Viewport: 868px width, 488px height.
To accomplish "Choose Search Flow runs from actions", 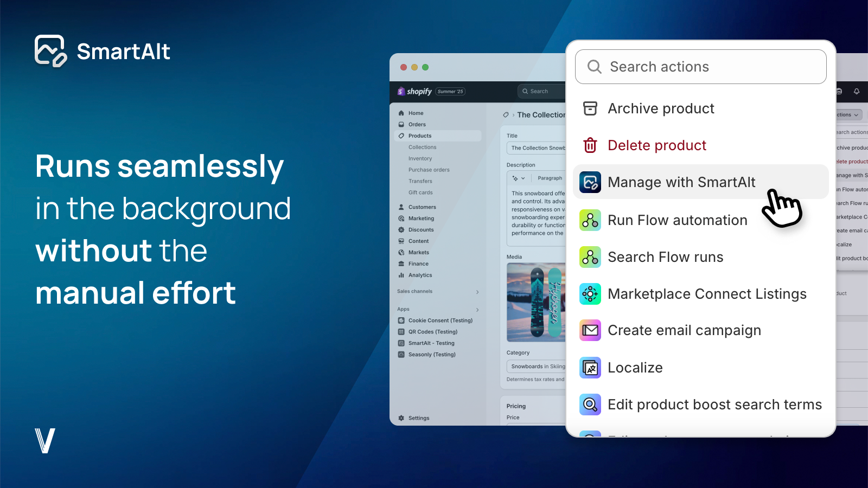I will coord(665,257).
